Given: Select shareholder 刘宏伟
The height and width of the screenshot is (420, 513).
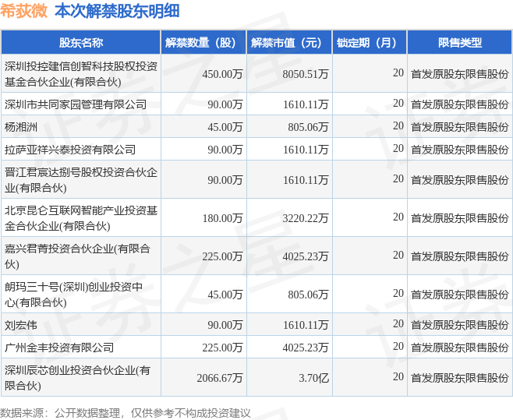Looking at the screenshot, I should [20, 325].
